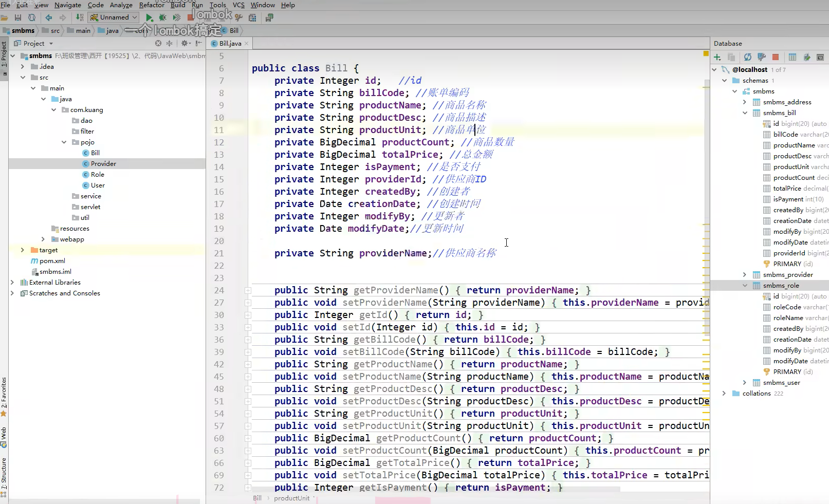Screen dimensions: 829x504
Task: Click the last main toolbar icon
Action: [269, 18]
